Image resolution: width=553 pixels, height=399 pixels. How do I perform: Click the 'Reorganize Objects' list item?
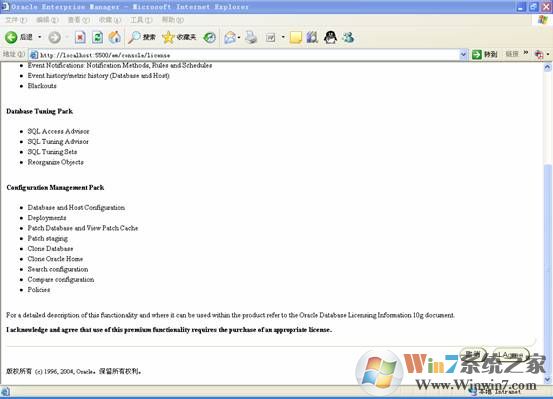click(55, 162)
